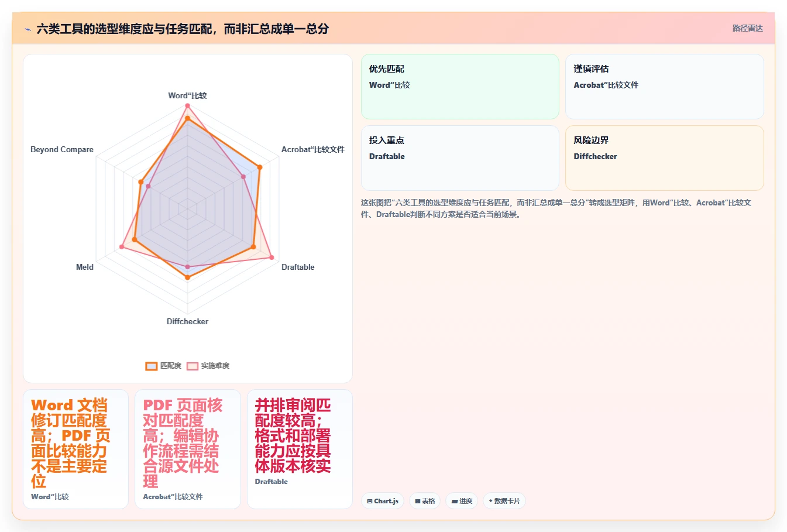Click the pink data point at Draftable axis

click(272, 258)
